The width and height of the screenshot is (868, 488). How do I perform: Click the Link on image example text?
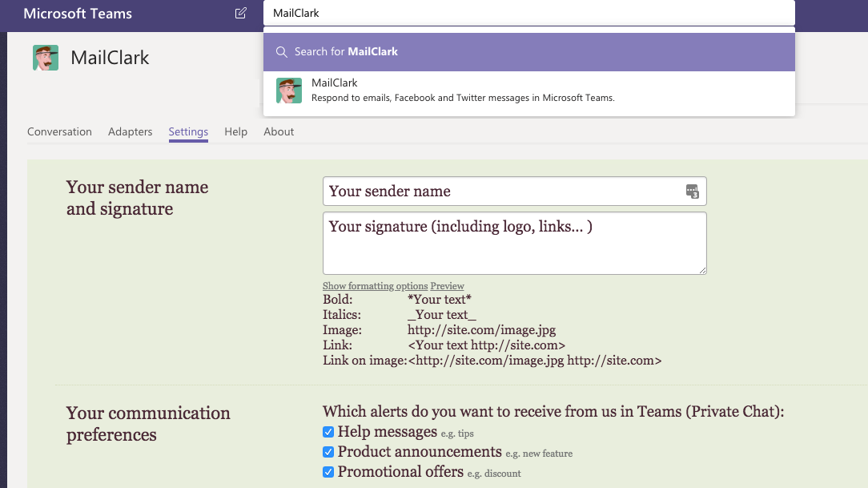(x=535, y=361)
